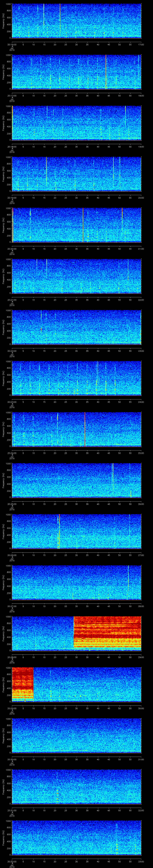Click the 45 second tick under 20:25 spectrogram
Image resolution: width=153 pixels, height=868 pixels.
(109, 504)
